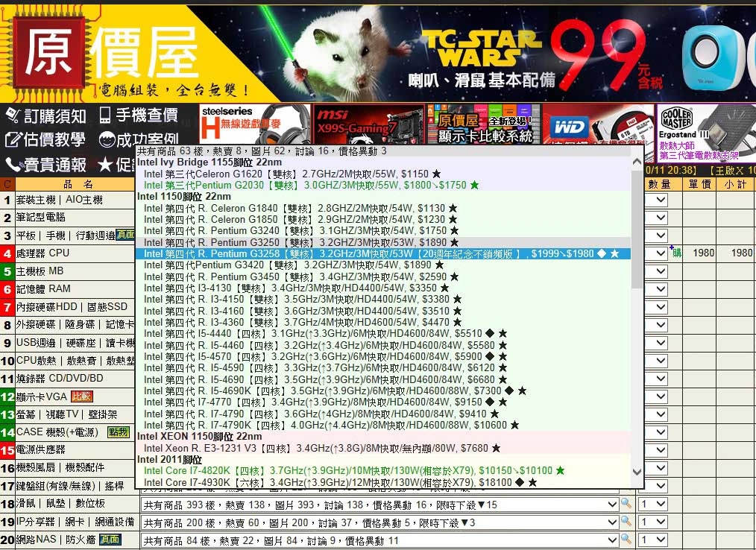Click the star icon in the navigation menu

click(105, 165)
